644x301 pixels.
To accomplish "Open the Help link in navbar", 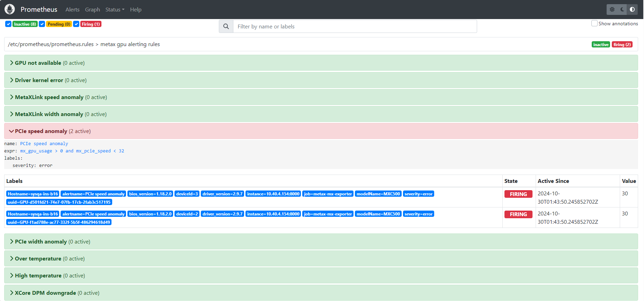I will (136, 10).
